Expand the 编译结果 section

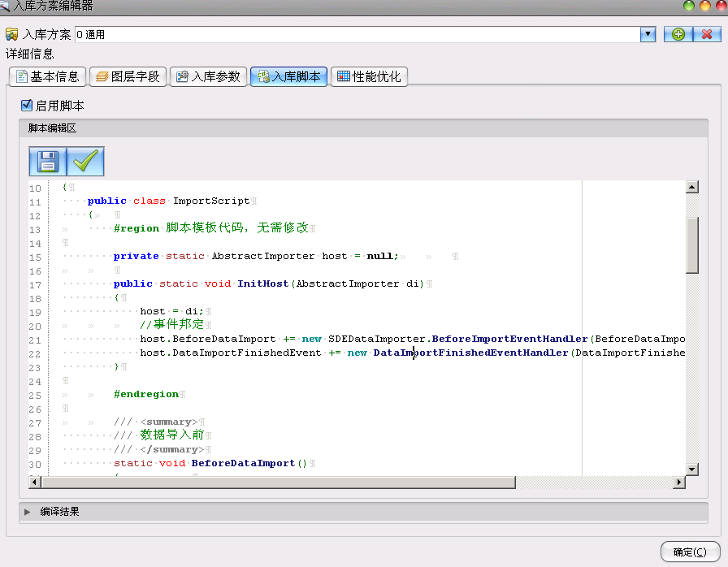pyautogui.click(x=27, y=512)
